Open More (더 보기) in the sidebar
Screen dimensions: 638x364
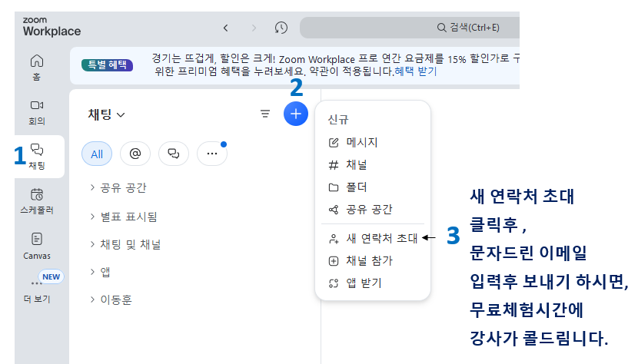tap(37, 291)
